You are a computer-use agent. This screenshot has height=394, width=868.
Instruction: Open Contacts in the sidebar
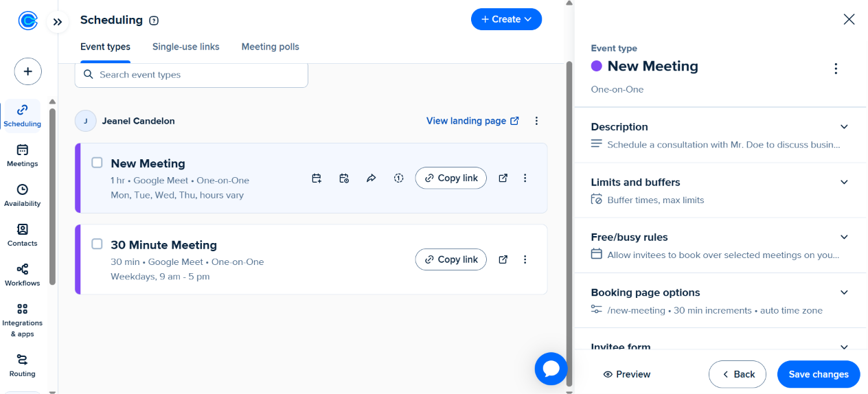tap(23, 235)
